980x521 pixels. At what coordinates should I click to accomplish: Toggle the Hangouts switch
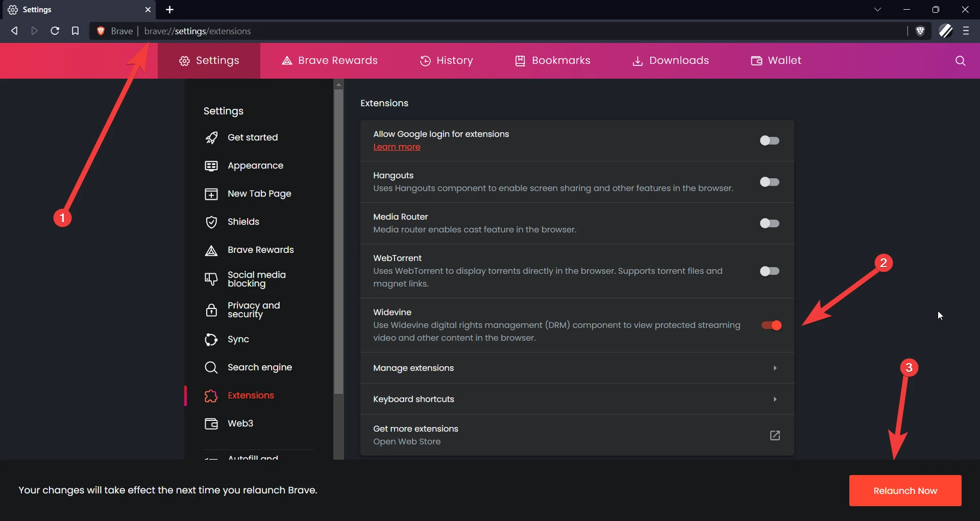[769, 182]
